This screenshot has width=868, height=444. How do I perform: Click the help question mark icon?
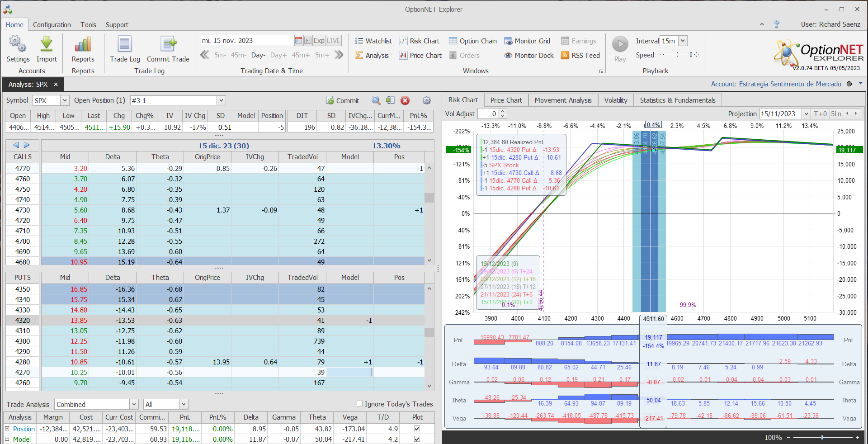click(777, 24)
